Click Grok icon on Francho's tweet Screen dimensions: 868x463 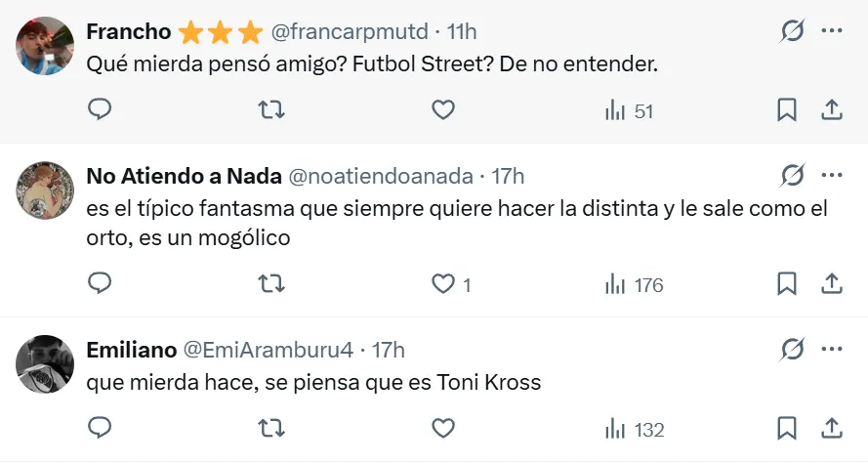792,31
